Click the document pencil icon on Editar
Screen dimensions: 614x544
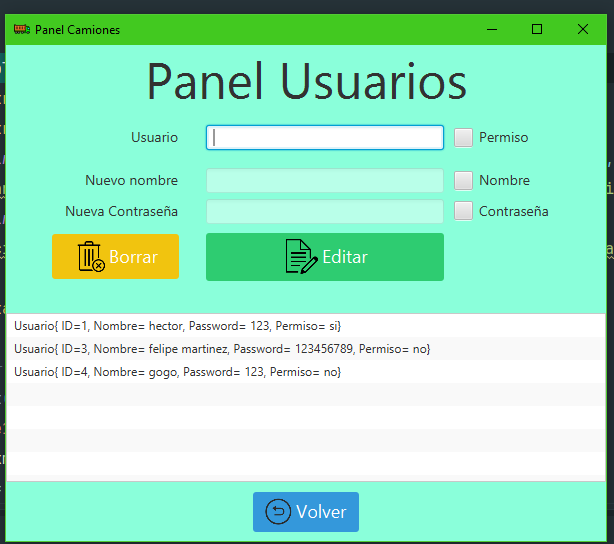[x=301, y=257]
